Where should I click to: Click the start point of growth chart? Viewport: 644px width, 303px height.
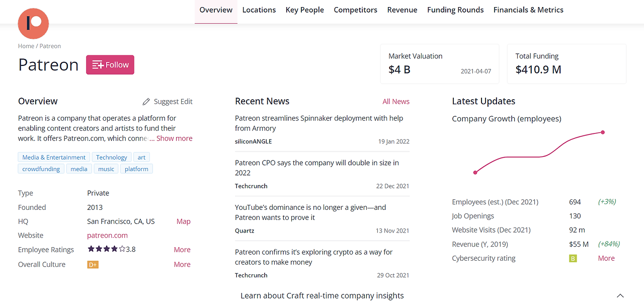pos(475,173)
